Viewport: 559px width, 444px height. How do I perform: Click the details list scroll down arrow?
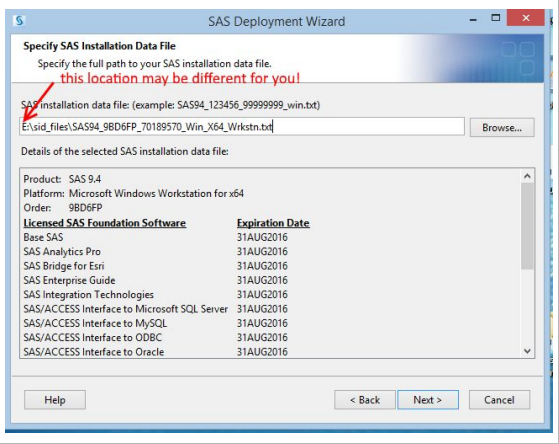click(527, 351)
